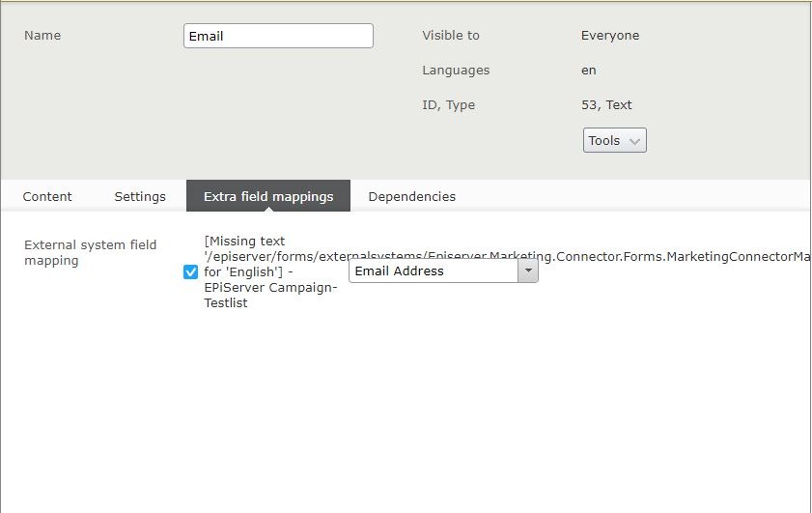Open the Tools dropdown button

614,140
